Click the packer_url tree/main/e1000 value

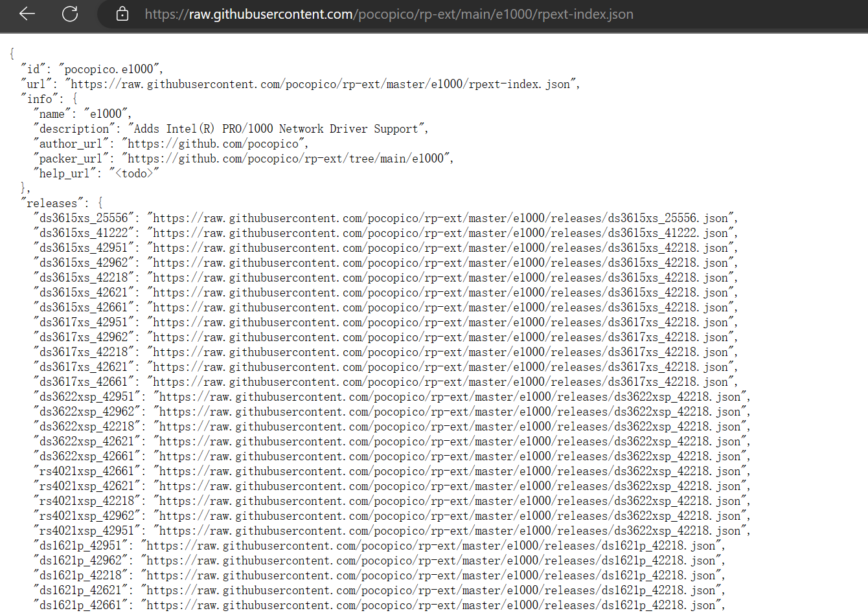[x=288, y=159]
